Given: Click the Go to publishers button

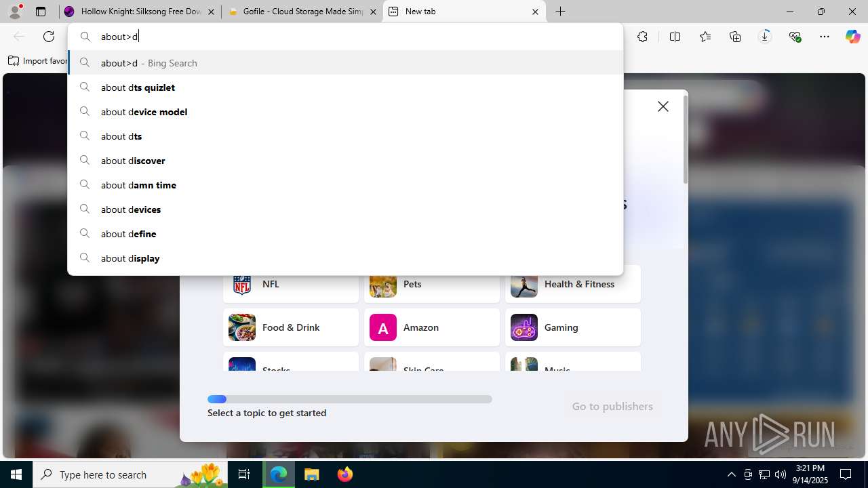Looking at the screenshot, I should click(x=612, y=406).
